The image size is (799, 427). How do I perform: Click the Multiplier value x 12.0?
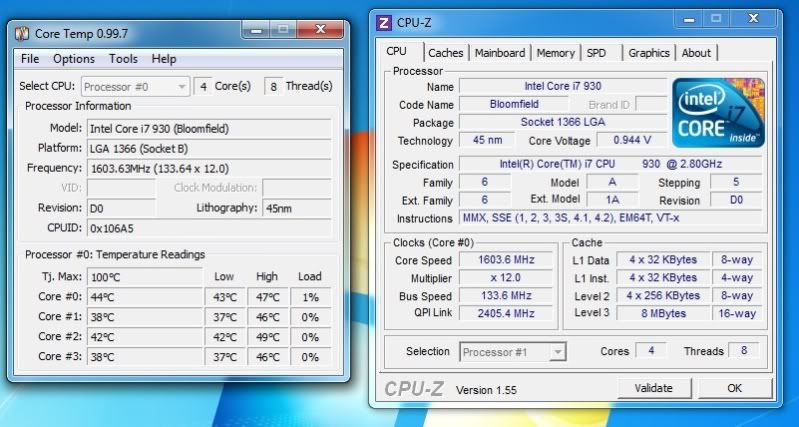click(x=506, y=278)
